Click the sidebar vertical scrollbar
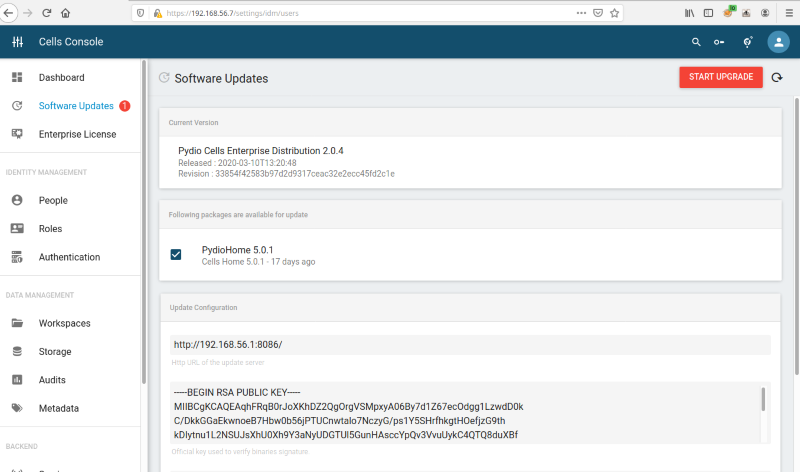This screenshot has width=800, height=472. (144, 222)
